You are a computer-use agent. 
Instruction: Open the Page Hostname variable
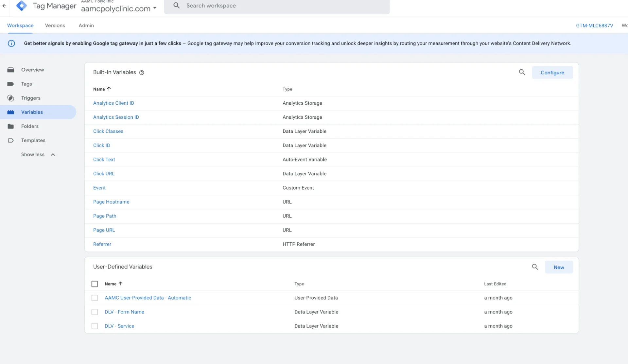point(111,202)
